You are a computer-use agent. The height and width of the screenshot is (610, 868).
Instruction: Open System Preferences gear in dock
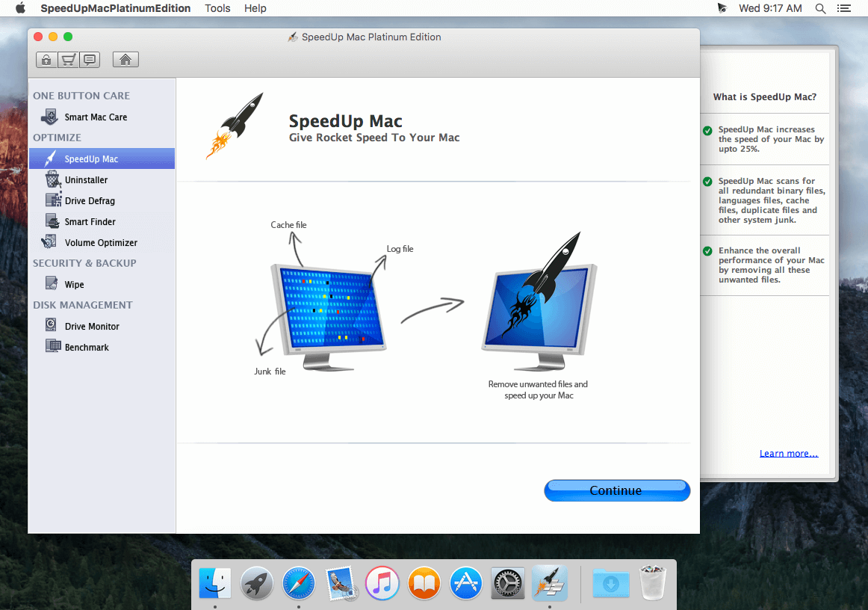508,583
